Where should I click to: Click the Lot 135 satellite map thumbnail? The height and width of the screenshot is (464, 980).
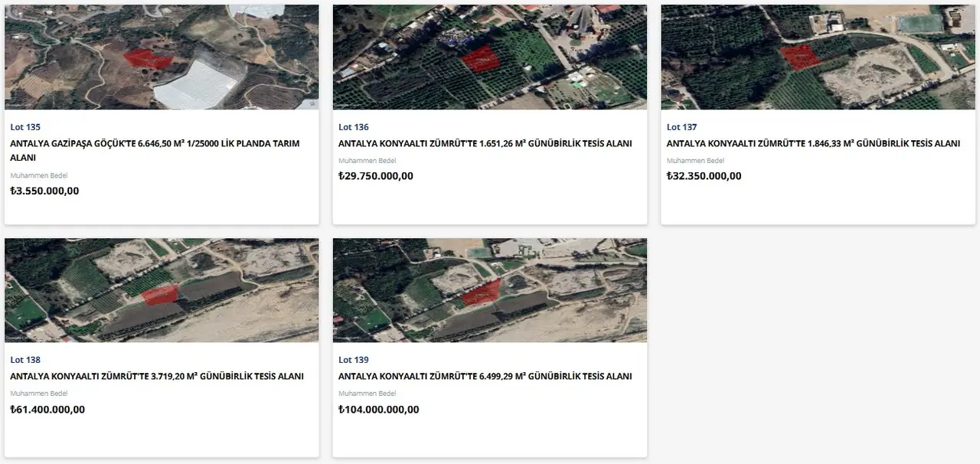click(x=162, y=55)
